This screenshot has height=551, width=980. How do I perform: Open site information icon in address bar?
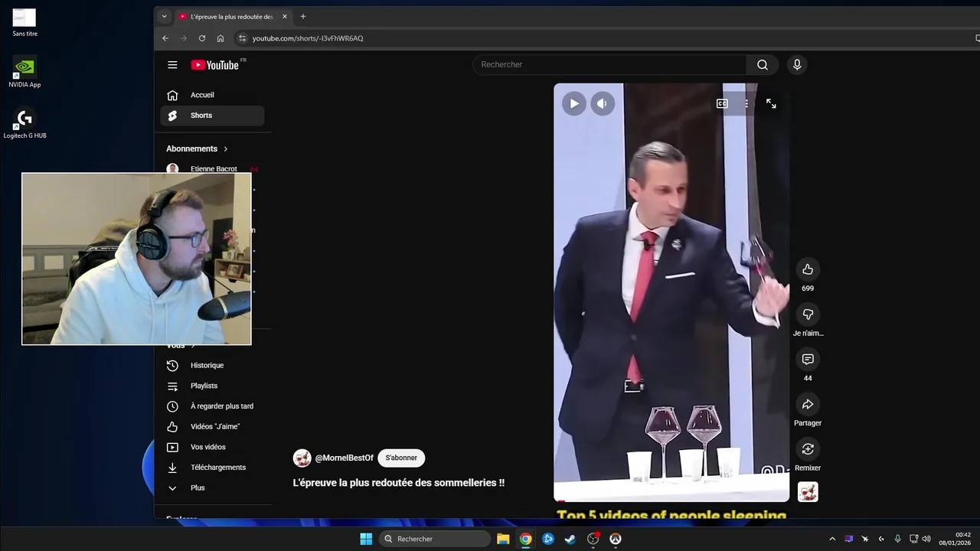point(242,38)
